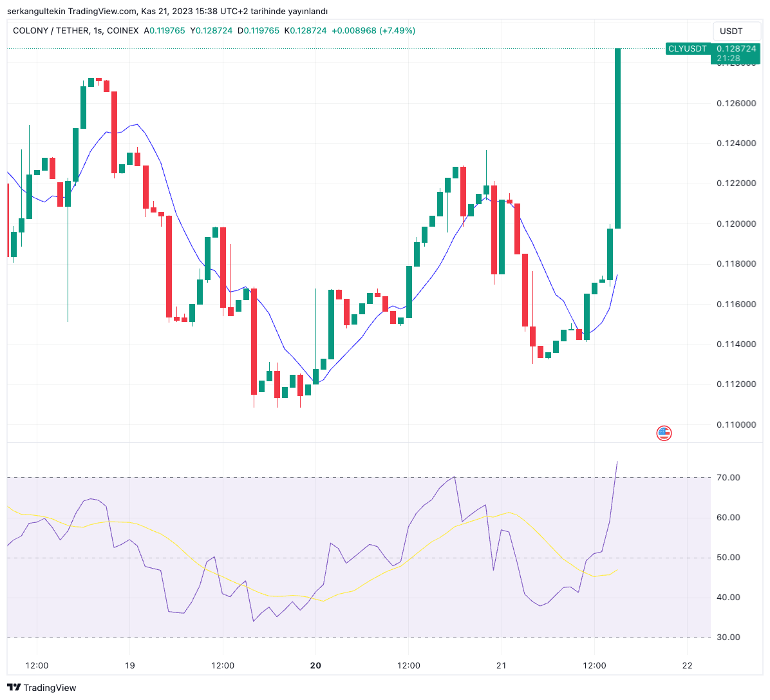Click the tall last green candlestick
This screenshot has height=700, width=770.
click(617, 138)
